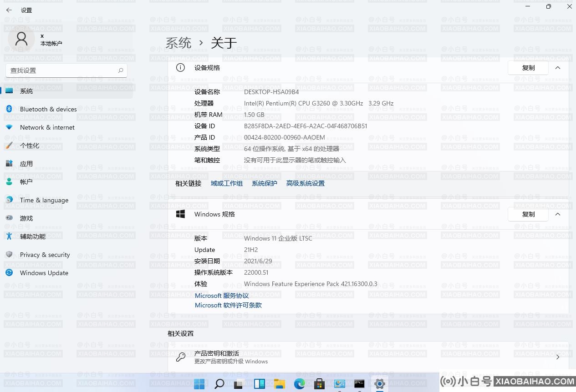This screenshot has height=392, width=576.
Task: Open Network & internet settings
Action: 67,127
